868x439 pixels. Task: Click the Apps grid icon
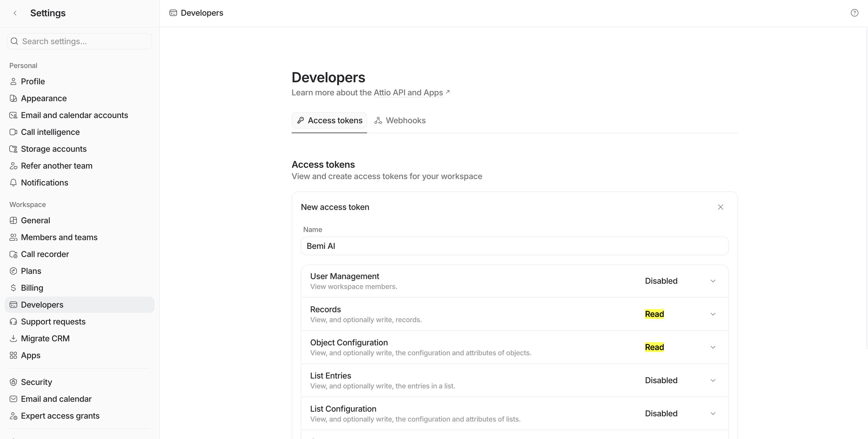click(13, 356)
